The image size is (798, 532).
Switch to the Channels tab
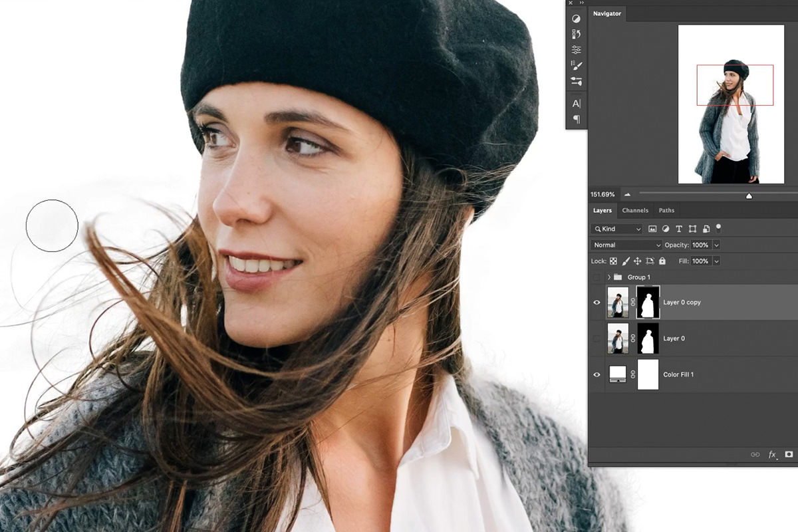click(636, 210)
